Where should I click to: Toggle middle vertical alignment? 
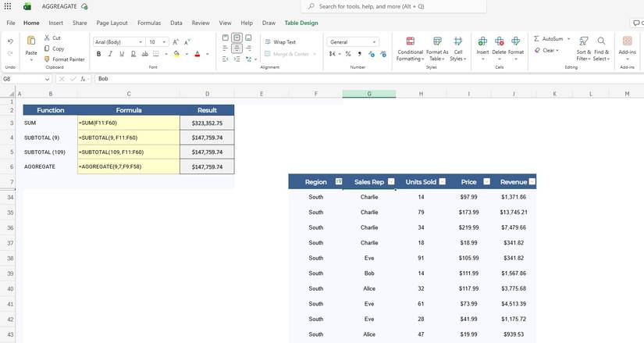click(237, 38)
